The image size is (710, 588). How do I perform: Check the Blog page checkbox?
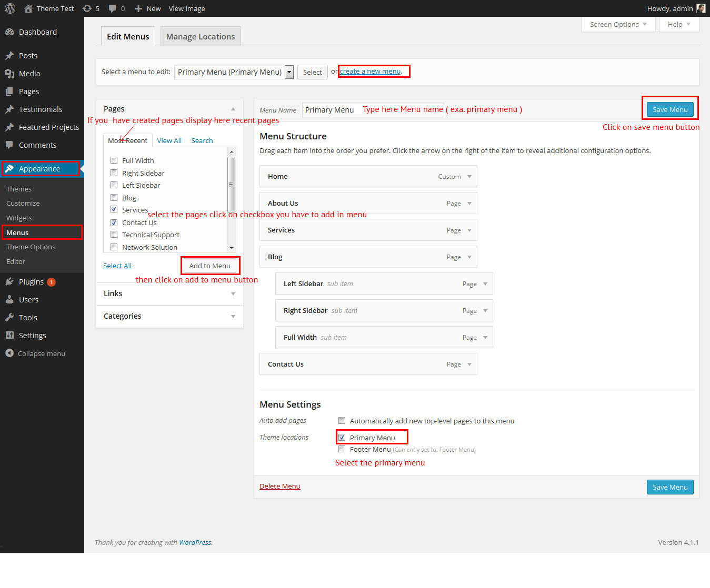click(x=114, y=197)
